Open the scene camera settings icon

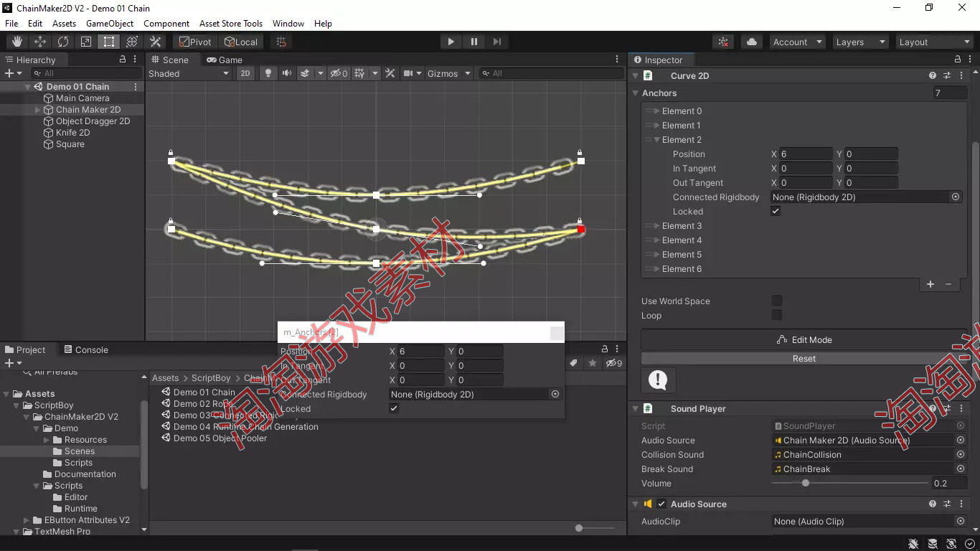point(407,73)
